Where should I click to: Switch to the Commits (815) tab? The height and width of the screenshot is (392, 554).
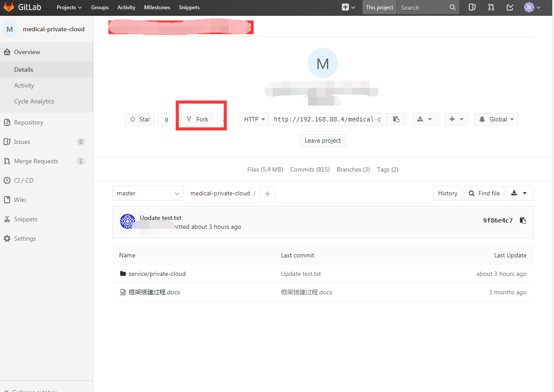coord(310,169)
